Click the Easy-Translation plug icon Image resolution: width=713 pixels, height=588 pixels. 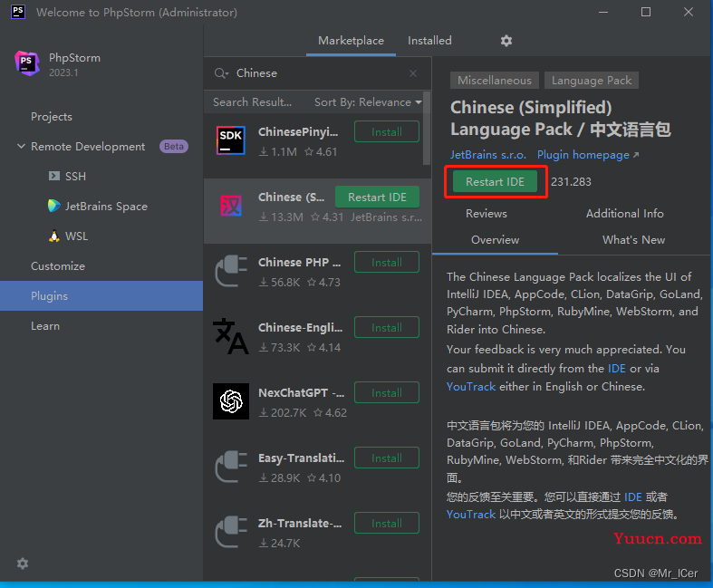(231, 467)
